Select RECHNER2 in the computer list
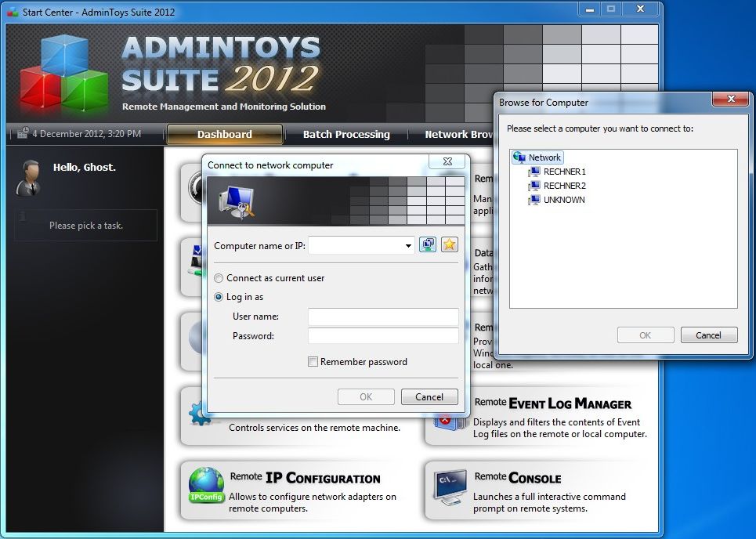Image resolution: width=756 pixels, height=539 pixels. pos(565,186)
